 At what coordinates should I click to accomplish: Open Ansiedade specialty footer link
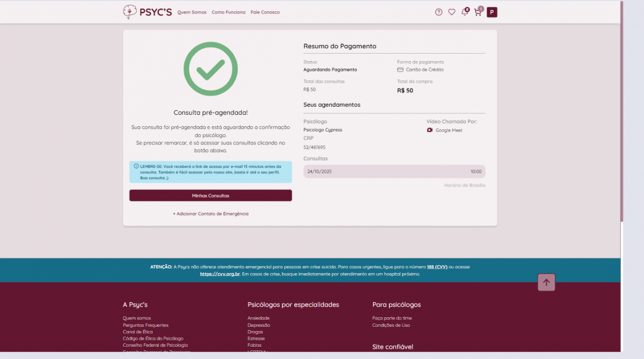coord(258,318)
